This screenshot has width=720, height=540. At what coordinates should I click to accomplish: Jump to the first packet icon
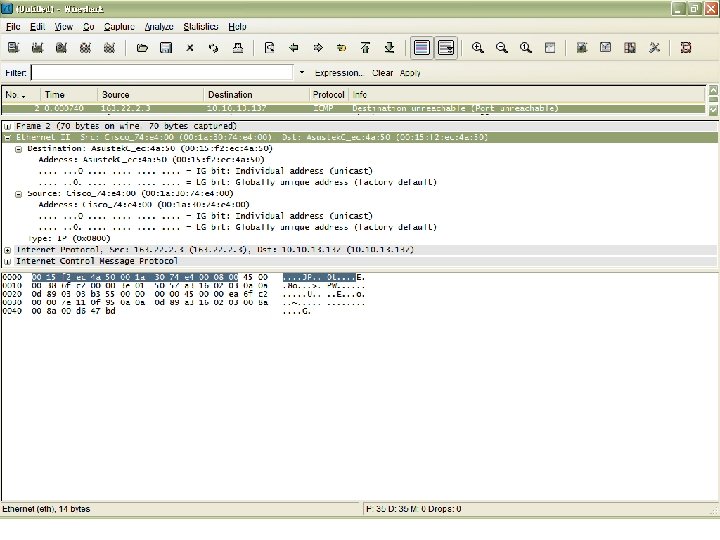(366, 48)
